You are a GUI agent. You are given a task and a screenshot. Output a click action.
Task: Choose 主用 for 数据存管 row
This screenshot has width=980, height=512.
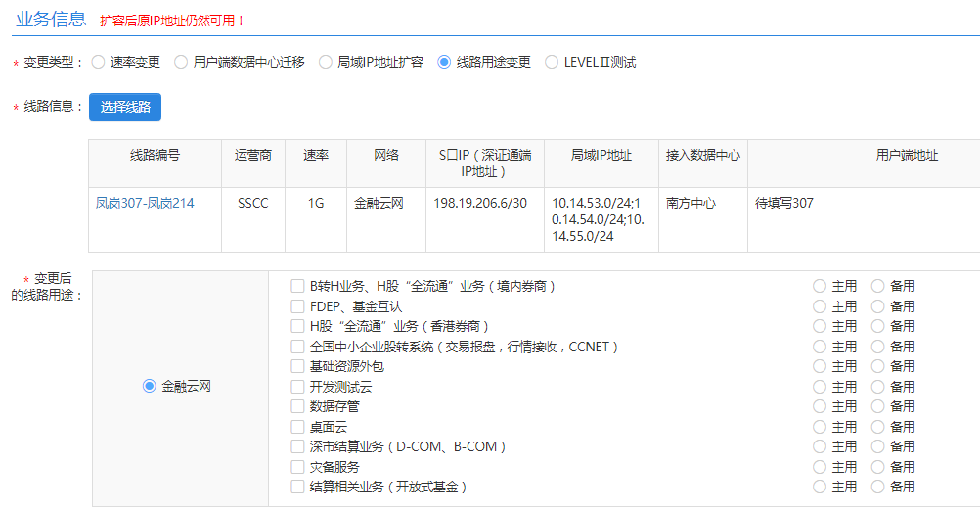click(x=820, y=406)
